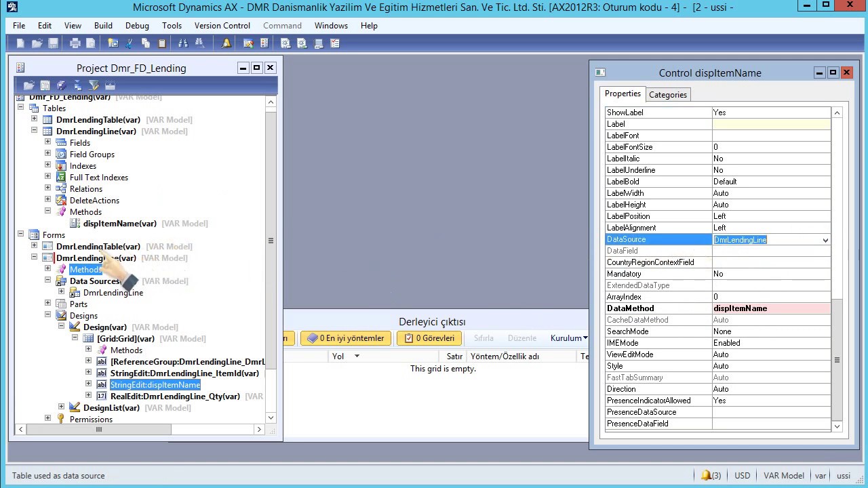Open the DataSource property dropdown arrow
Viewport: 868px width, 488px height.
point(825,240)
